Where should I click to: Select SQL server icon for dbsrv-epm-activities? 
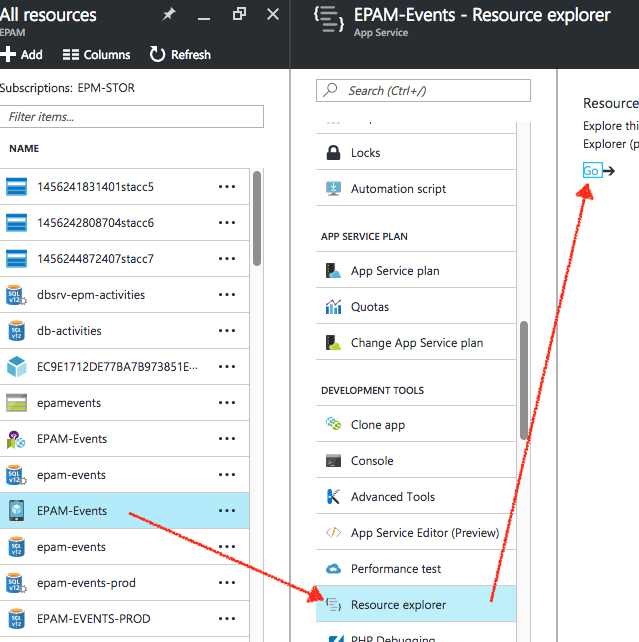(x=16, y=295)
